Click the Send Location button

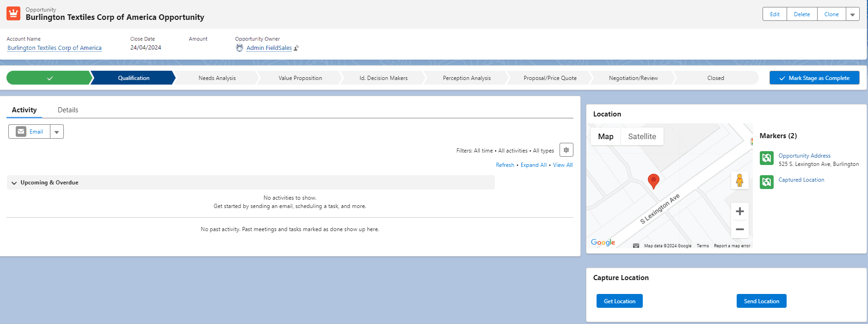coord(762,301)
